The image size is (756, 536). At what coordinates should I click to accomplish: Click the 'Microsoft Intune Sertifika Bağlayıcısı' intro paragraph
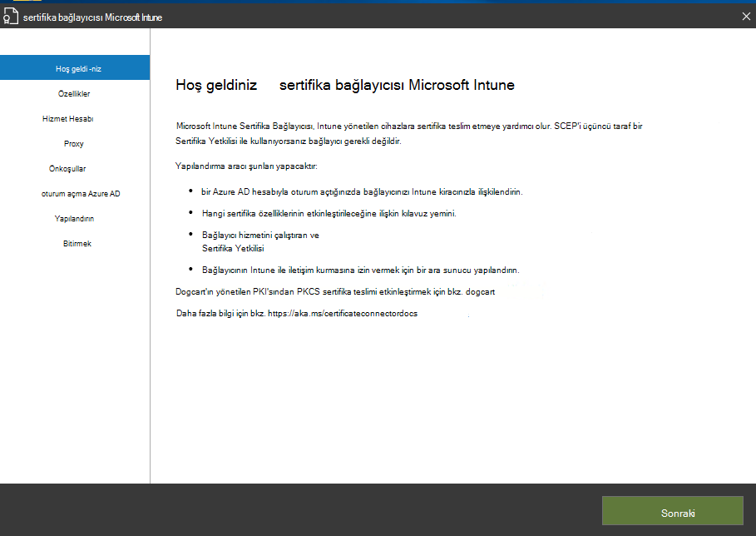pos(409,133)
